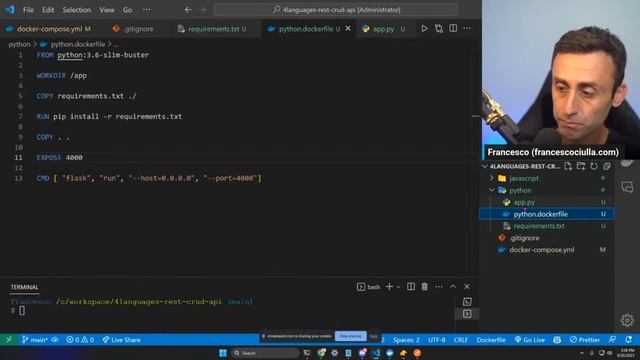Click the main branch indicator
Image resolution: width=640 pixels, height=360 pixels.
click(x=34, y=340)
